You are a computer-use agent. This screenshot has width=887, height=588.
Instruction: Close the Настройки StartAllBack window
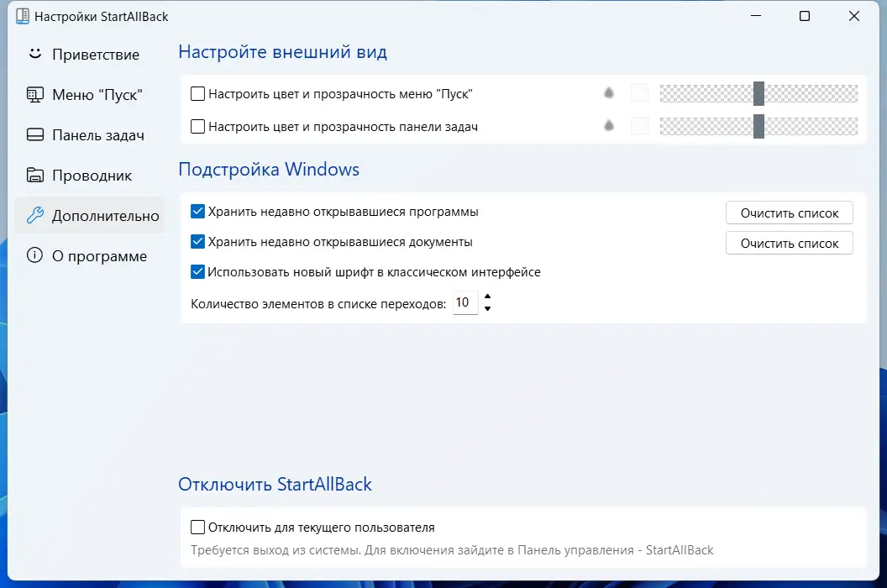tap(854, 16)
